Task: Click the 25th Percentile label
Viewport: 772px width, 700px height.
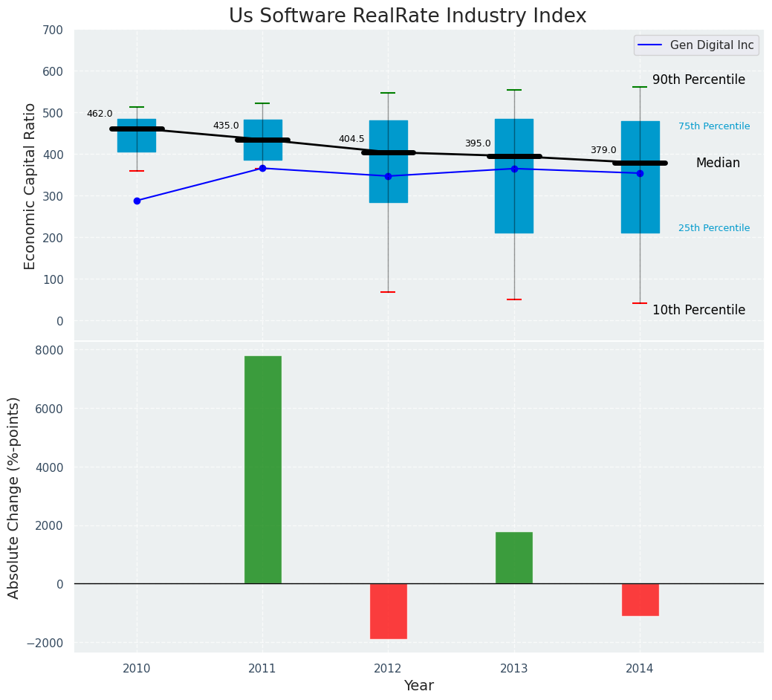Action: coord(714,228)
